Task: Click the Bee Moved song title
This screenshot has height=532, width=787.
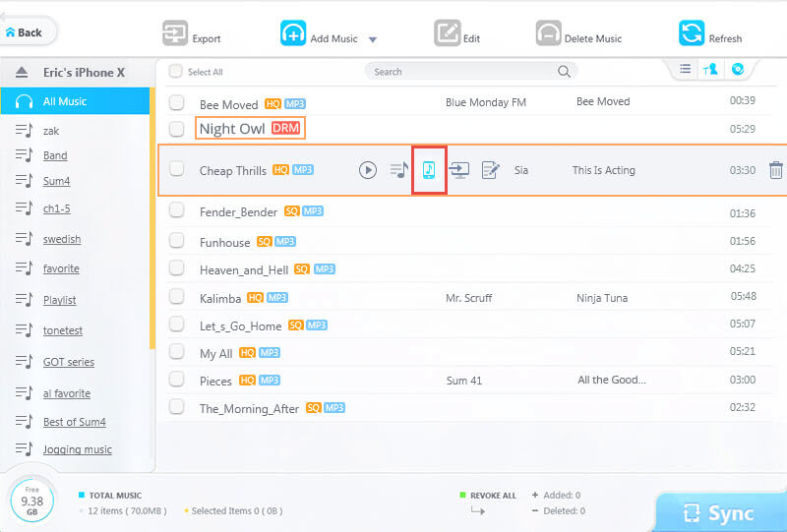Action: pyautogui.click(x=228, y=105)
